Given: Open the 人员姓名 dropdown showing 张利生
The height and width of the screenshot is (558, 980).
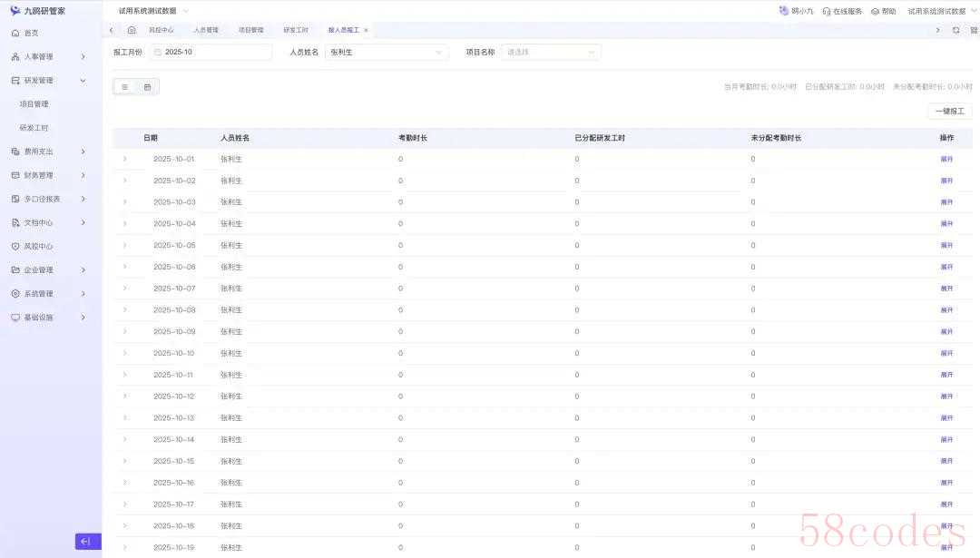Looking at the screenshot, I should tap(387, 53).
